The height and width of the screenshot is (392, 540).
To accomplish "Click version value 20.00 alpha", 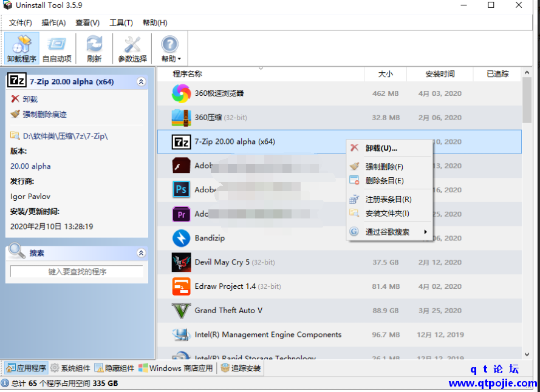I will [30, 166].
